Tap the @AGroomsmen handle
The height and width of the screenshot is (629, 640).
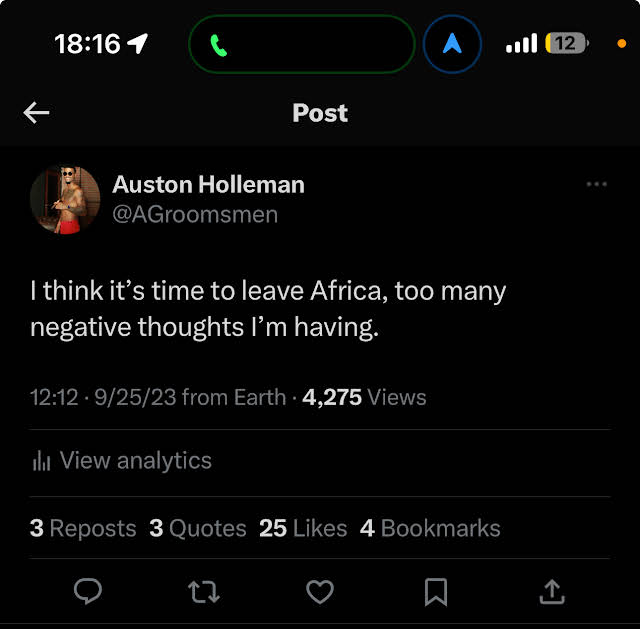[195, 215]
